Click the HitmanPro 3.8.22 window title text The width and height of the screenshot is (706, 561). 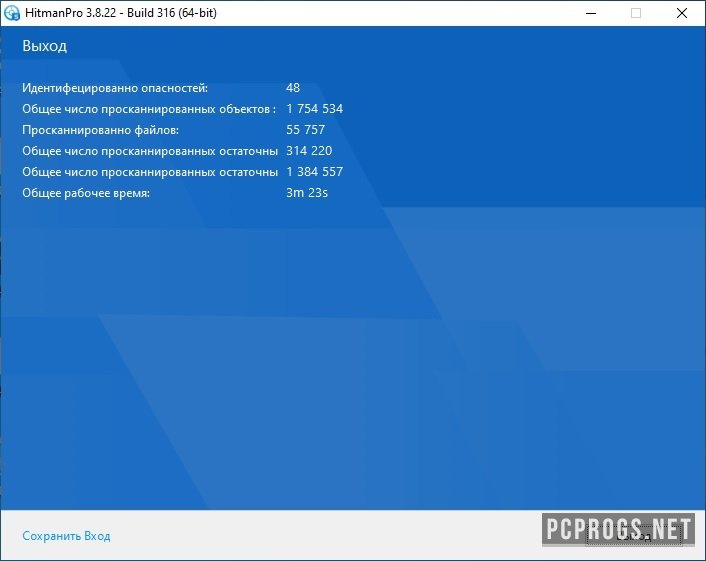121,13
